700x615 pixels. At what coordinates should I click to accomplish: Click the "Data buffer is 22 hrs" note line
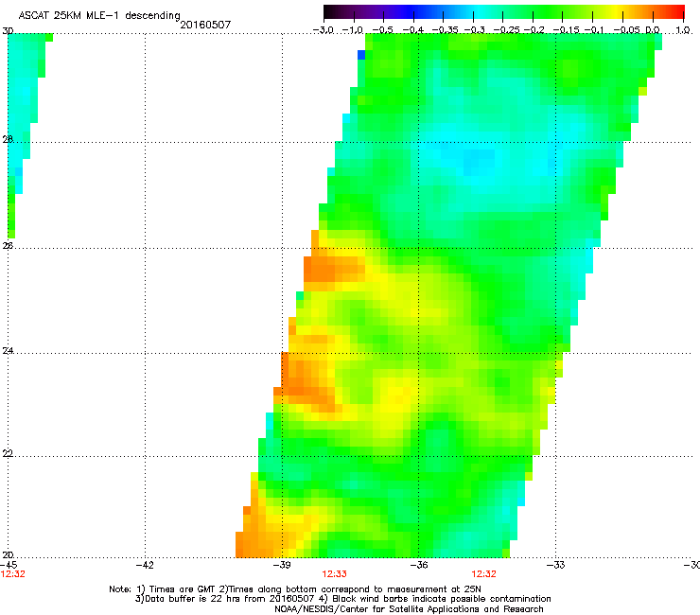(x=342, y=599)
